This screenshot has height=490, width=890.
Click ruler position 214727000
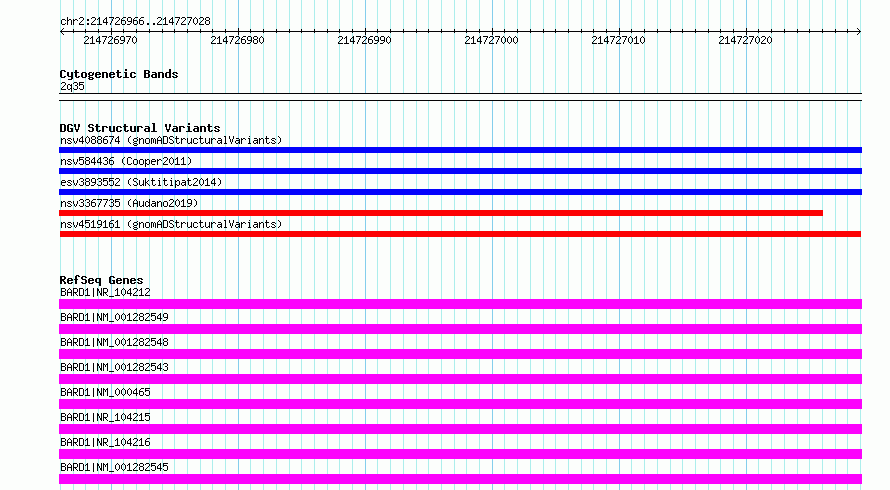[491, 40]
